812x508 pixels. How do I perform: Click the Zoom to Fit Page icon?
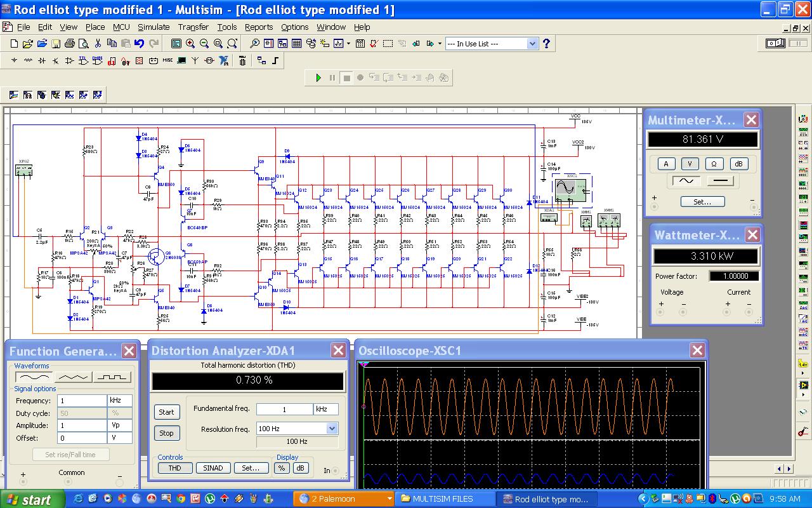coord(232,44)
